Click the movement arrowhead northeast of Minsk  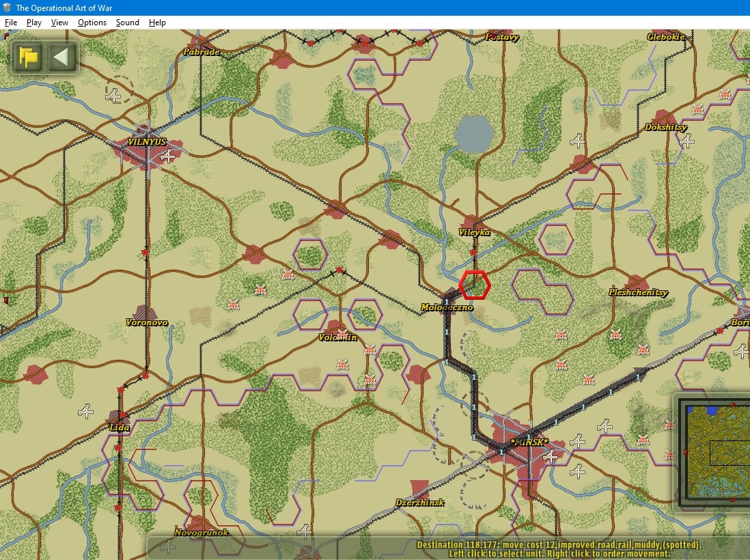click(640, 372)
